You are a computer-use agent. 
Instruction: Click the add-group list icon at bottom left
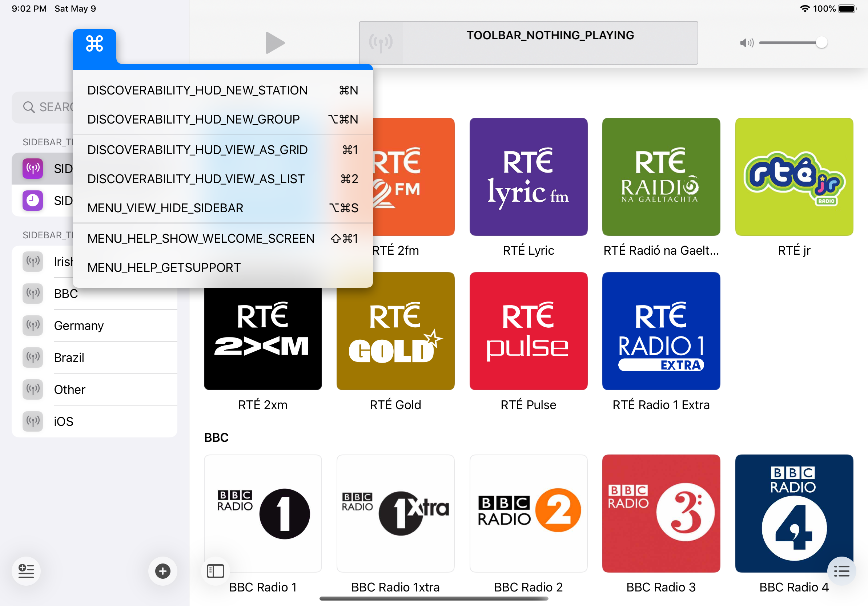pos(26,570)
